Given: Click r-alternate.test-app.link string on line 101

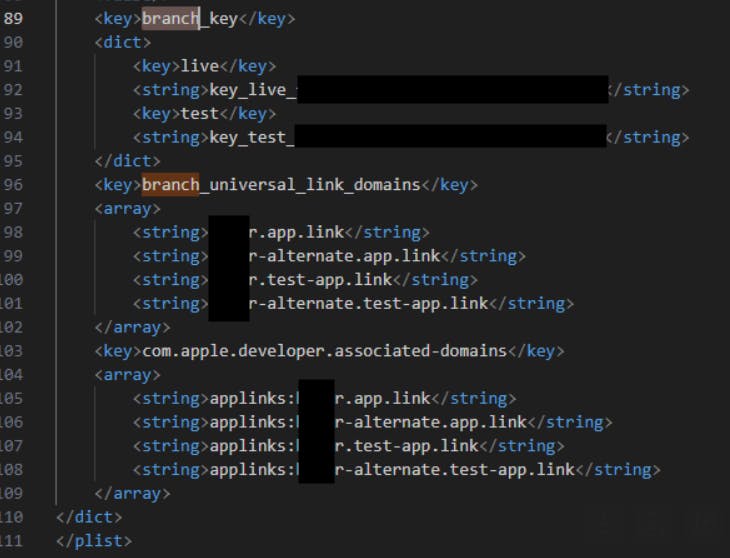Looking at the screenshot, I should 369,303.
